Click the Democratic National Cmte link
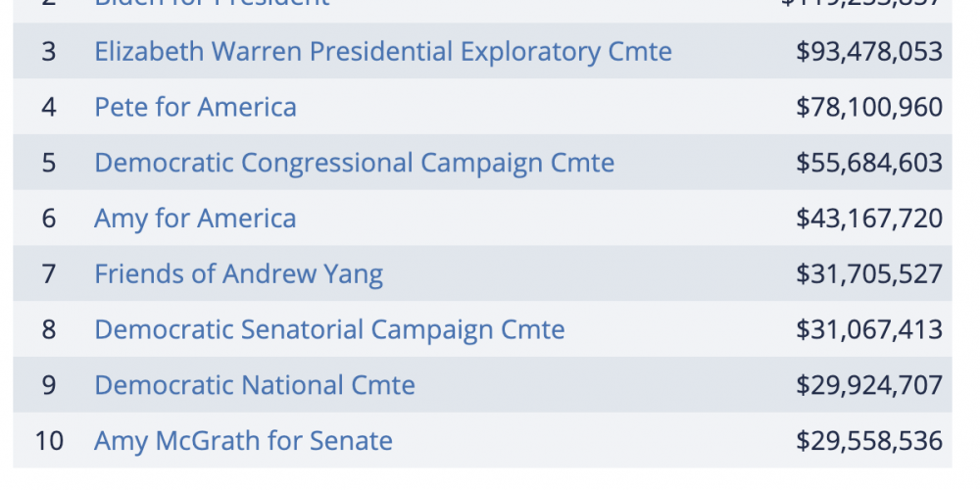This screenshot has height=490, width=980. [255, 385]
